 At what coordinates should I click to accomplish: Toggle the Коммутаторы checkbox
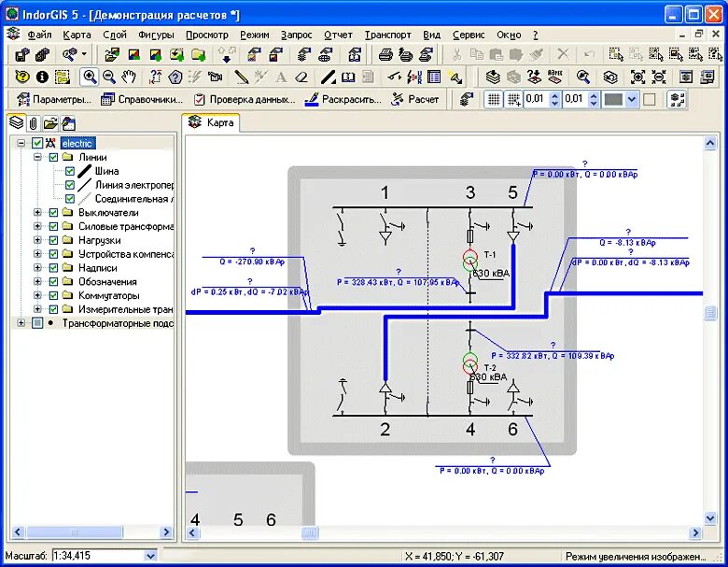[x=53, y=295]
